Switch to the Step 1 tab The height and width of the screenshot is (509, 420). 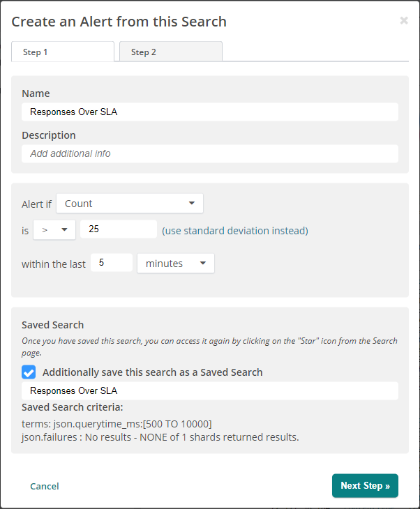coord(63,52)
